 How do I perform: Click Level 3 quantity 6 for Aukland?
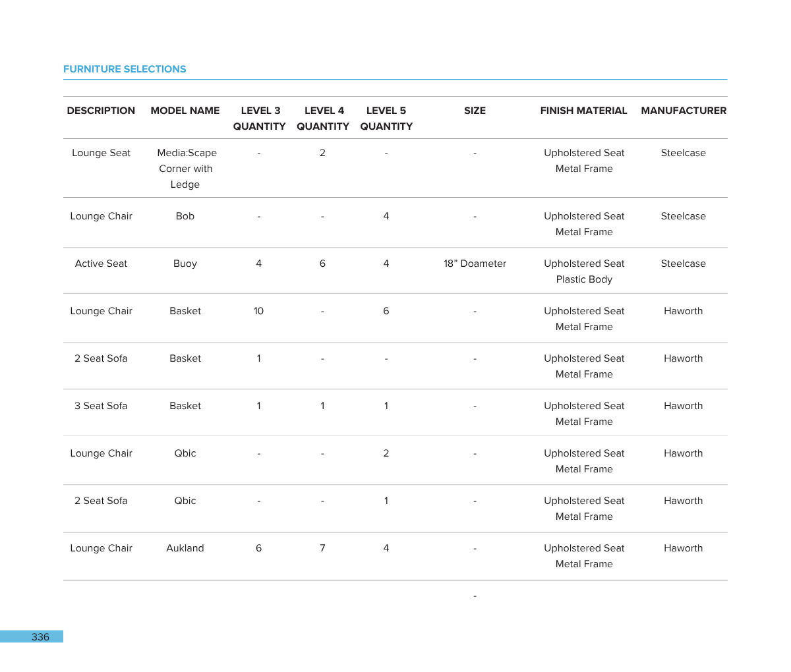258,548
